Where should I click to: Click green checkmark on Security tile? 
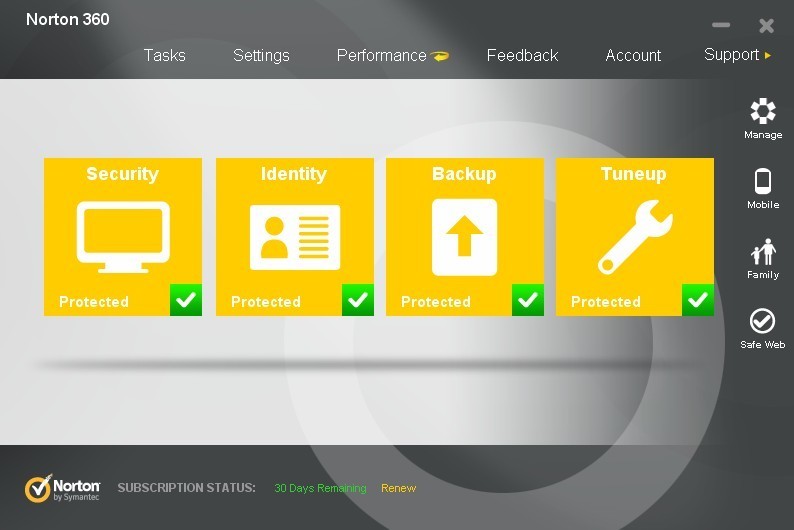tap(186, 300)
